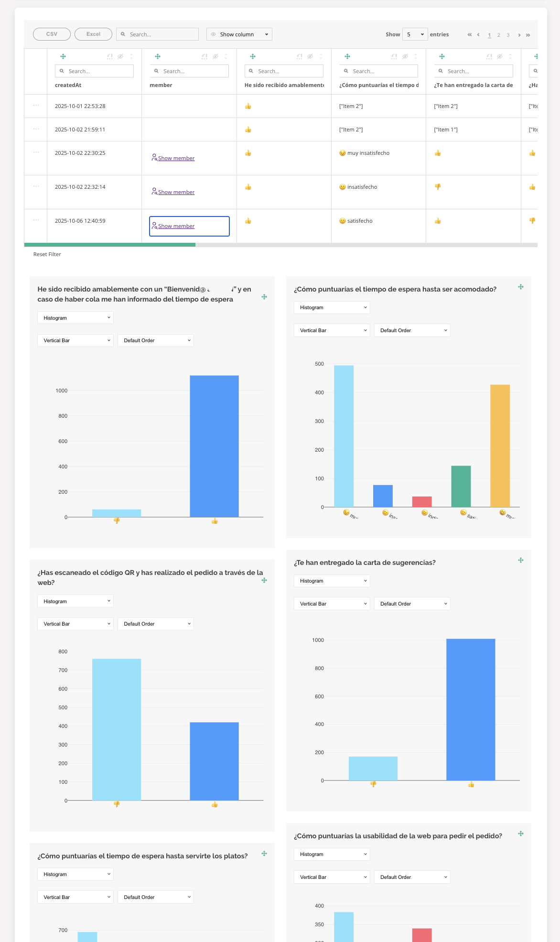The image size is (560, 942).
Task: Click the createdAt column Search field
Action: click(94, 71)
